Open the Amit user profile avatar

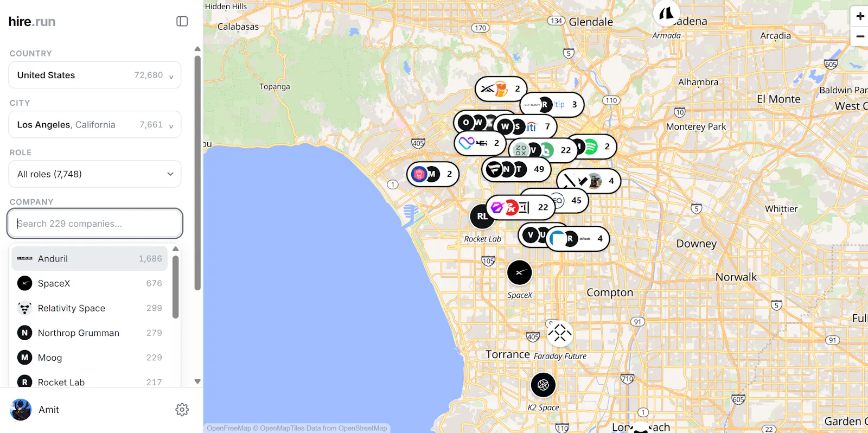click(x=21, y=410)
